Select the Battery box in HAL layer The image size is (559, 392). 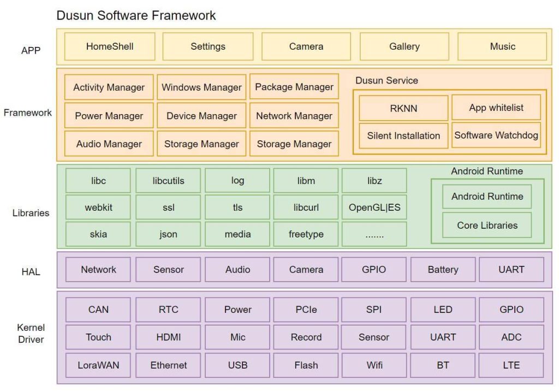pyautogui.click(x=443, y=270)
